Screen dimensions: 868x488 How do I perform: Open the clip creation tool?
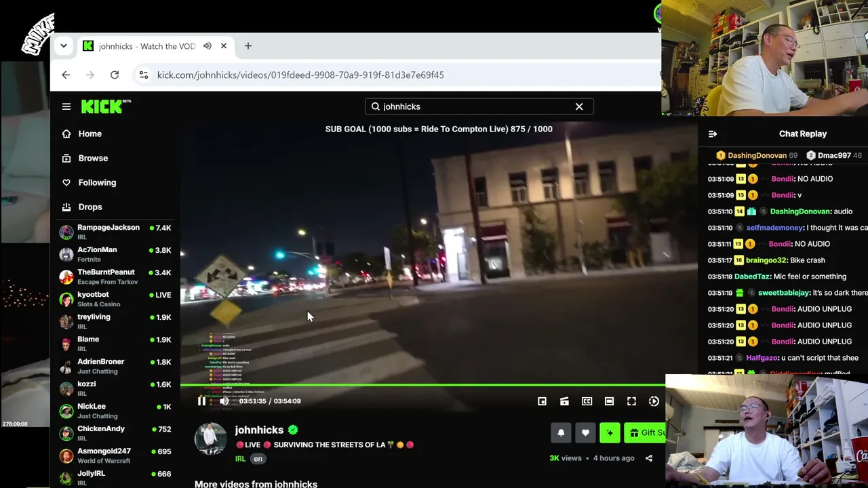564,401
